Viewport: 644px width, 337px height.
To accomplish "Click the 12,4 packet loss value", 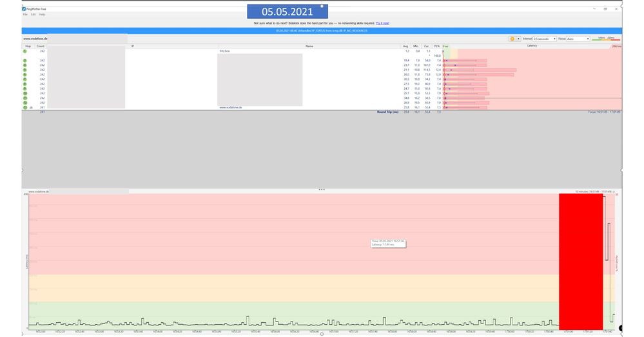I will tap(438, 70).
